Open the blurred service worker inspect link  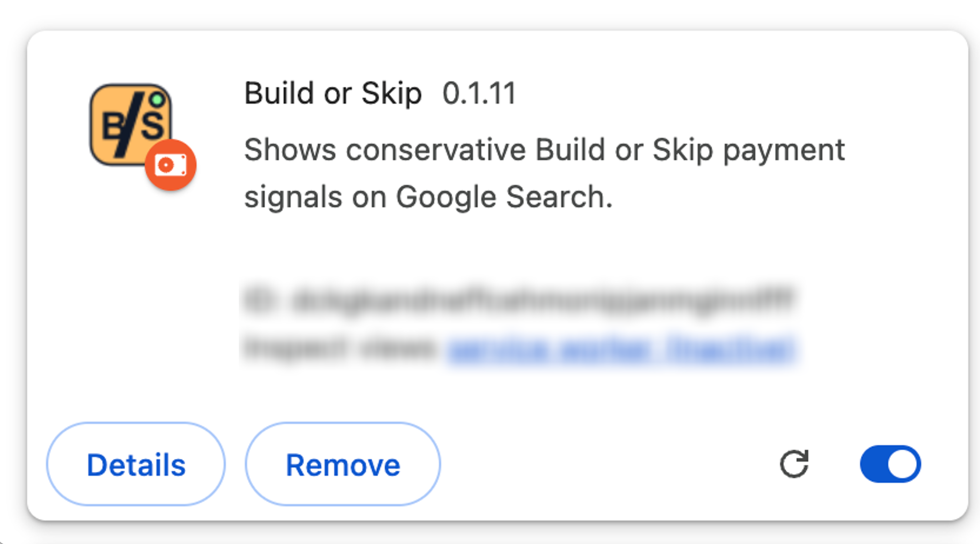point(621,349)
